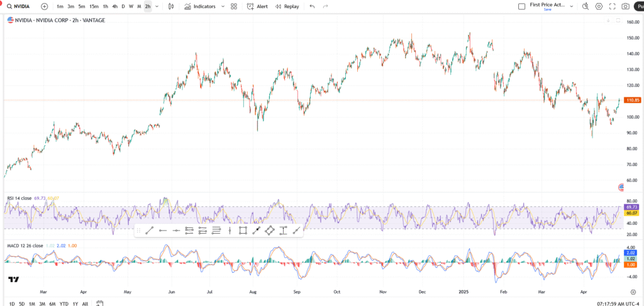
Task: Select the rectangle tool in drawing toolbar
Action: [x=243, y=231]
